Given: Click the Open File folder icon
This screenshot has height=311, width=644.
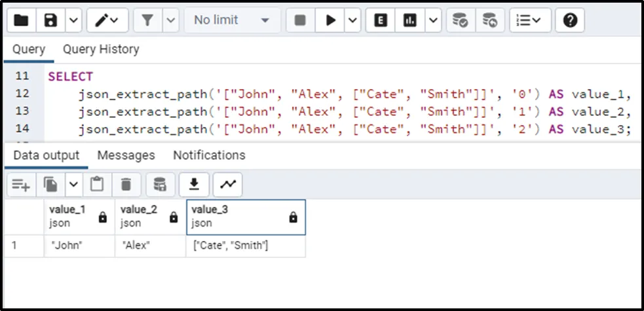Looking at the screenshot, I should [21, 21].
